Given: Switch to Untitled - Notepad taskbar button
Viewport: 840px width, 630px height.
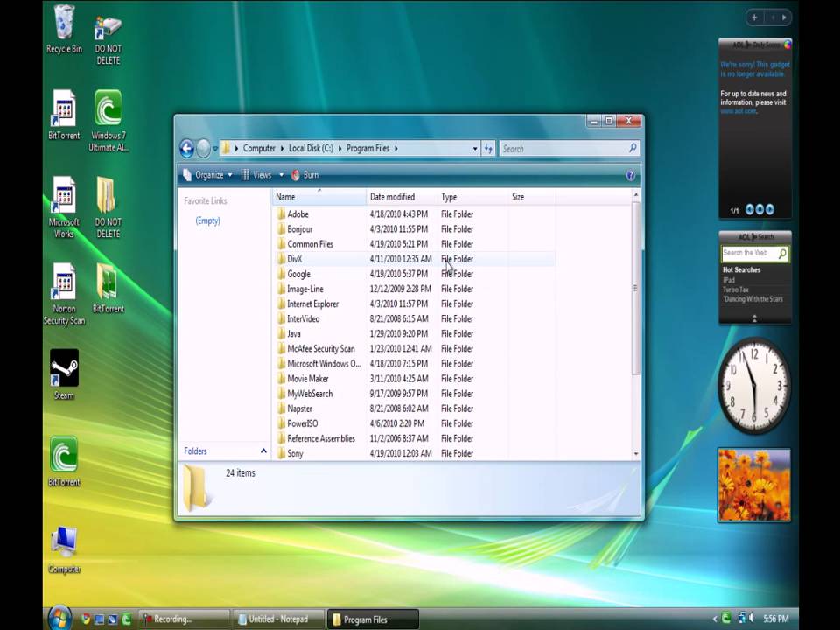Looking at the screenshot, I should pos(278,619).
